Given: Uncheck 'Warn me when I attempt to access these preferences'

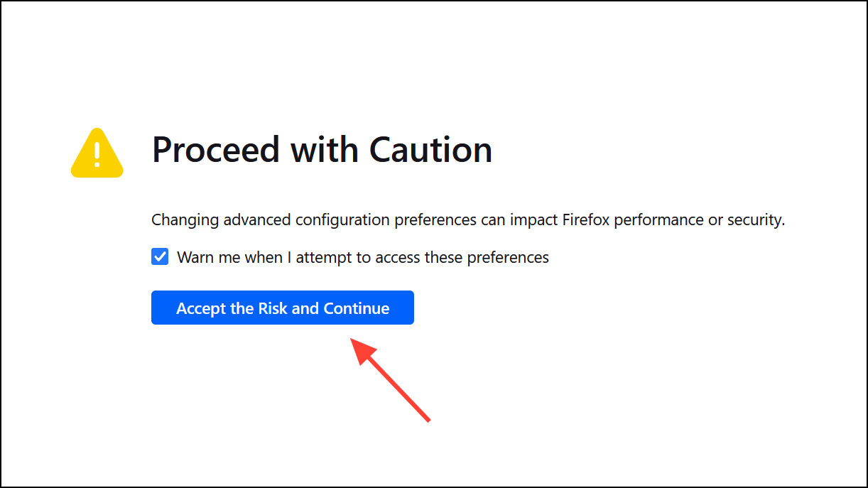Looking at the screenshot, I should 159,256.
